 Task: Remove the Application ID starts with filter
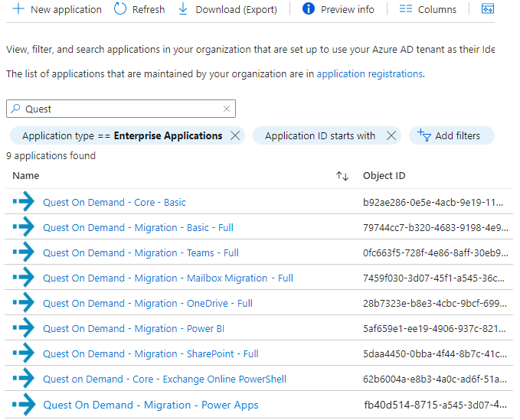(x=391, y=135)
